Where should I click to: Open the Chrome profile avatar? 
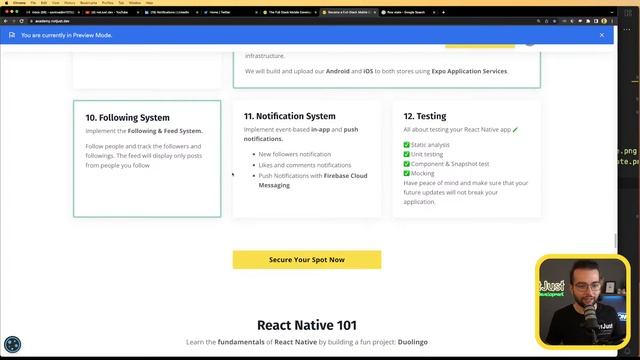pyautogui.click(x=604, y=21)
